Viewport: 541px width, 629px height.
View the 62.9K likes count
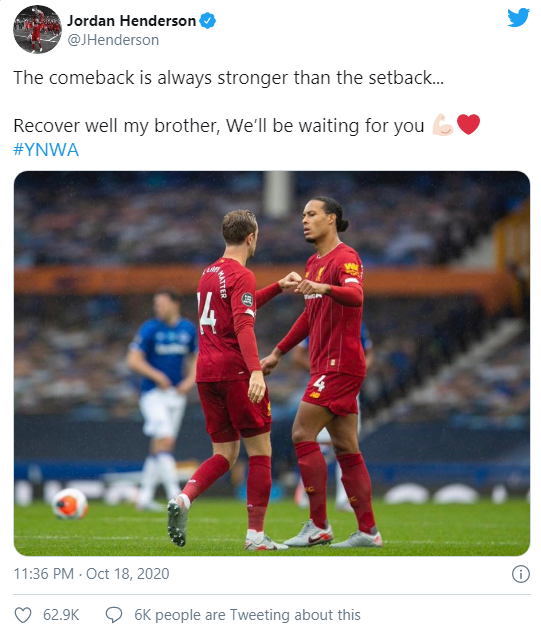(x=61, y=615)
